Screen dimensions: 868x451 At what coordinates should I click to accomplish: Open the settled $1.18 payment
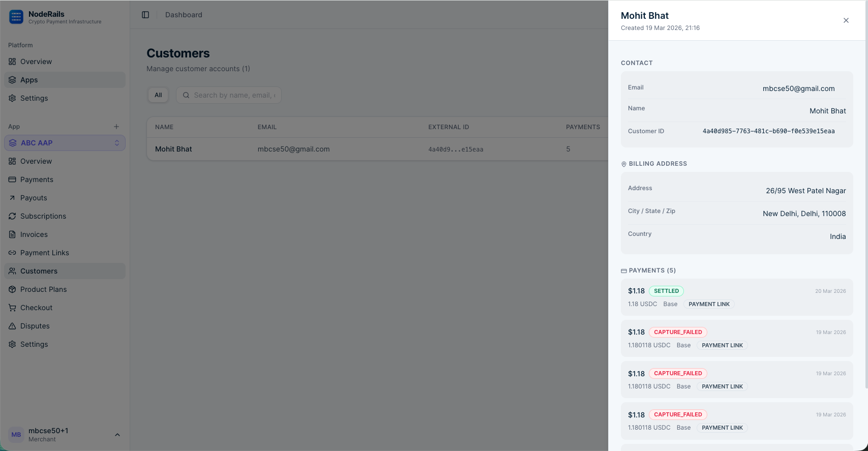(x=736, y=297)
